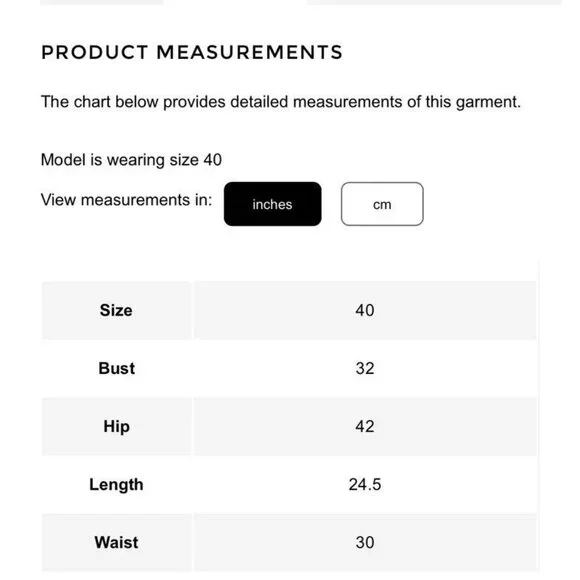Click the Waist row label
This screenshot has height=580, width=580.
(x=116, y=543)
